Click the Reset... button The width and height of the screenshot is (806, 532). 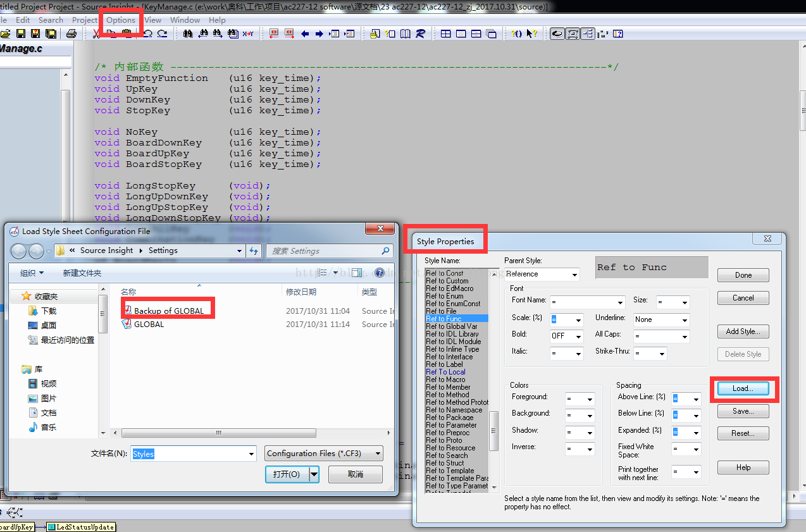point(743,433)
